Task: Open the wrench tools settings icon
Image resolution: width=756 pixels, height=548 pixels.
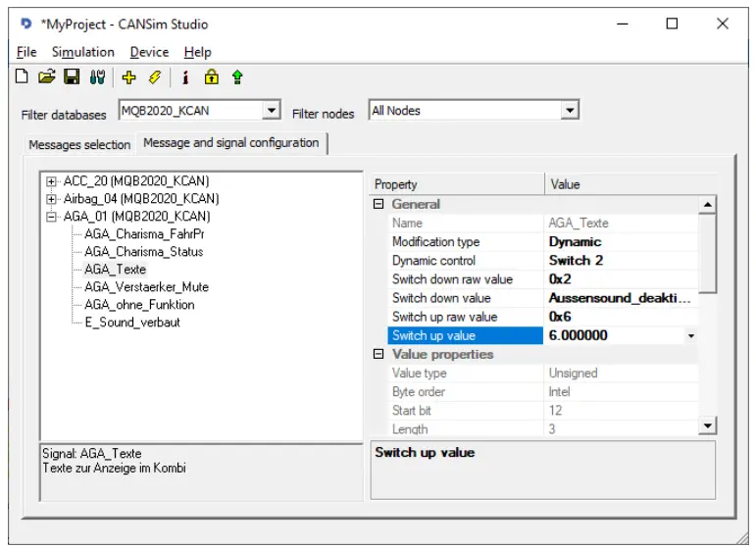Action: pyautogui.click(x=97, y=77)
